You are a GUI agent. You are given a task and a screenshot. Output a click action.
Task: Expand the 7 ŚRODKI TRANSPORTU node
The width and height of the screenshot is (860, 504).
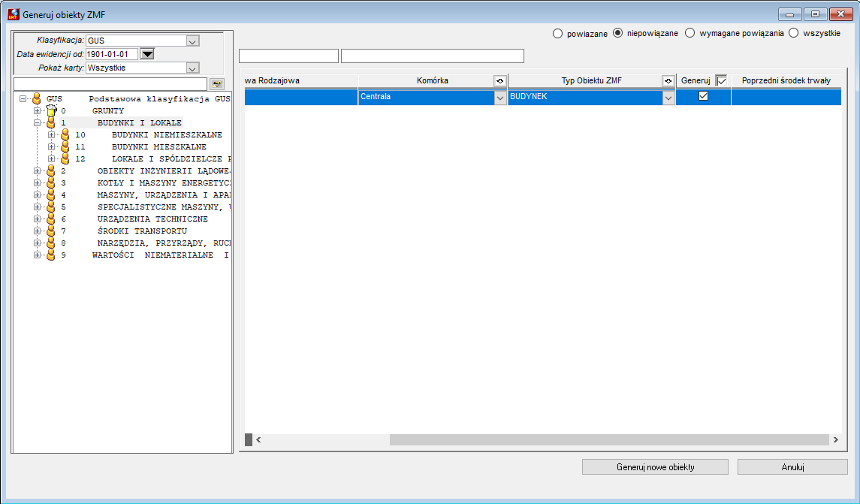[37, 231]
